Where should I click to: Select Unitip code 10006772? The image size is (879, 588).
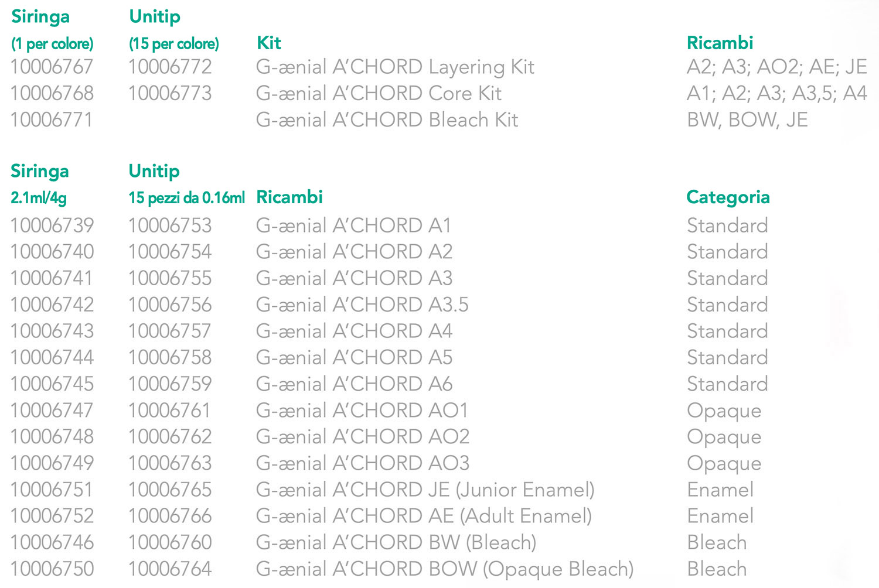[170, 67]
